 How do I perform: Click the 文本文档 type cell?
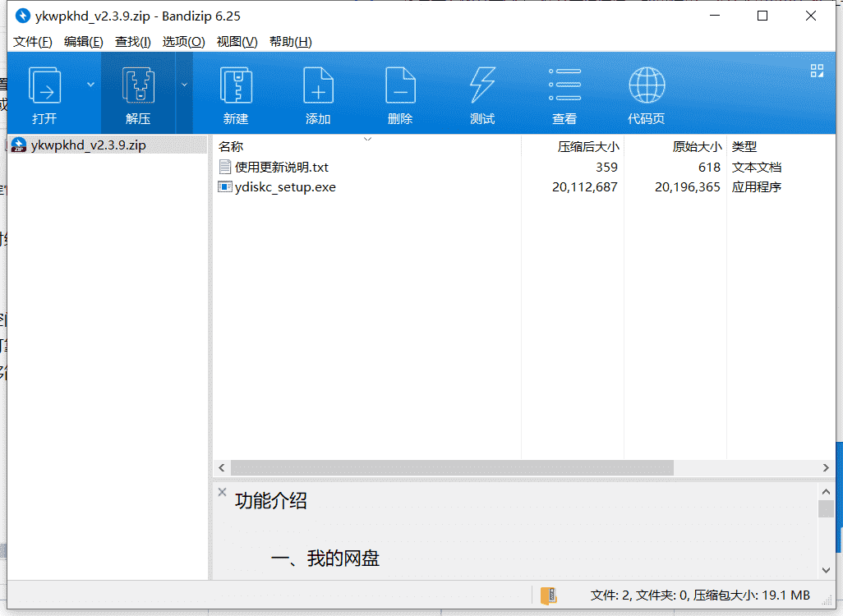click(757, 168)
